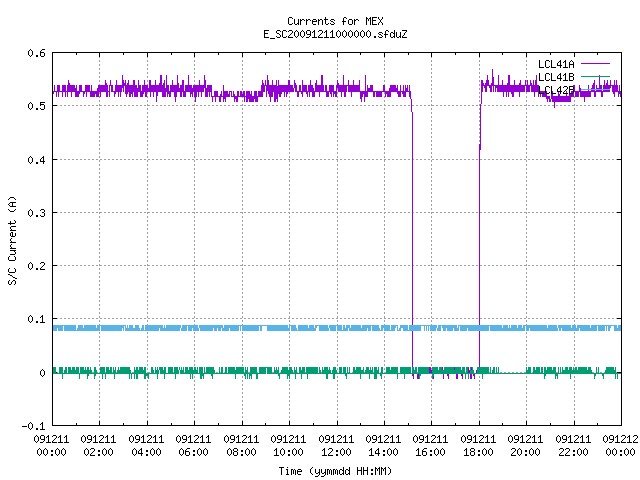Click the file name 'E_SC20091211000000.sfduZ'

[x=335, y=34]
